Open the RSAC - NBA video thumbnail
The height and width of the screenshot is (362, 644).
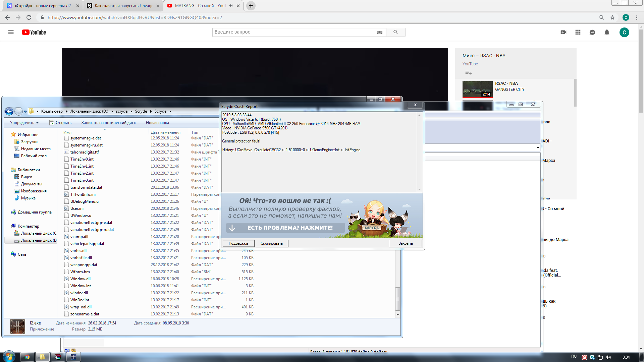click(477, 89)
